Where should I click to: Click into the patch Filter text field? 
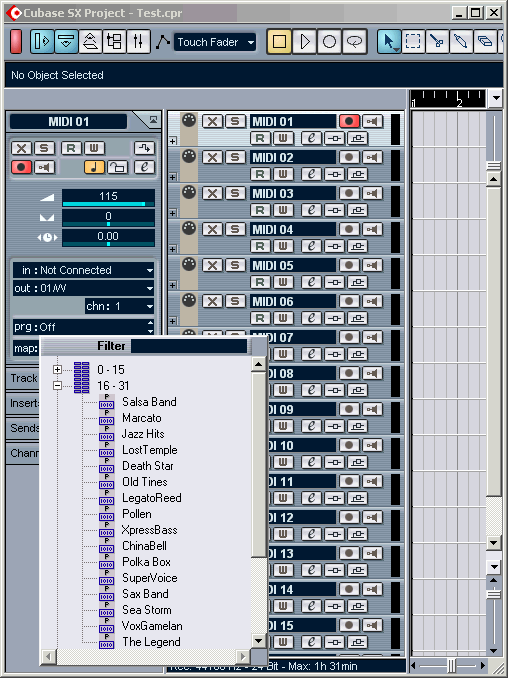coord(189,346)
